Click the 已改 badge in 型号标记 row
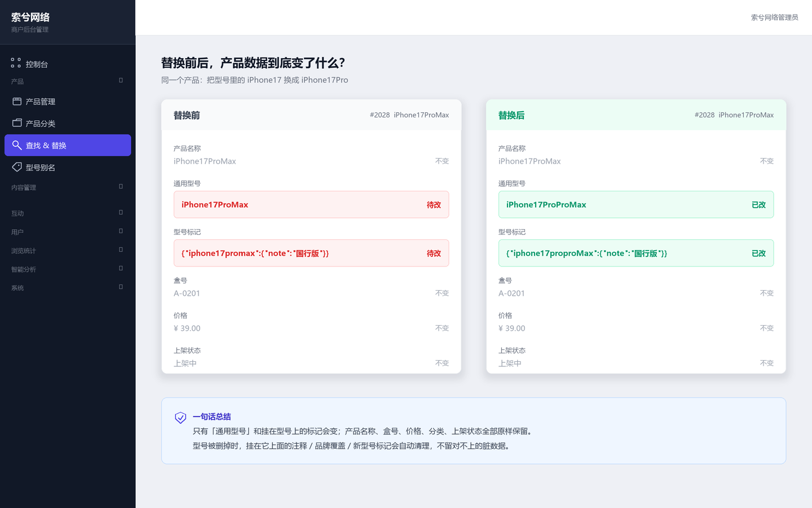Screen dimensions: 812x508 (758, 253)
